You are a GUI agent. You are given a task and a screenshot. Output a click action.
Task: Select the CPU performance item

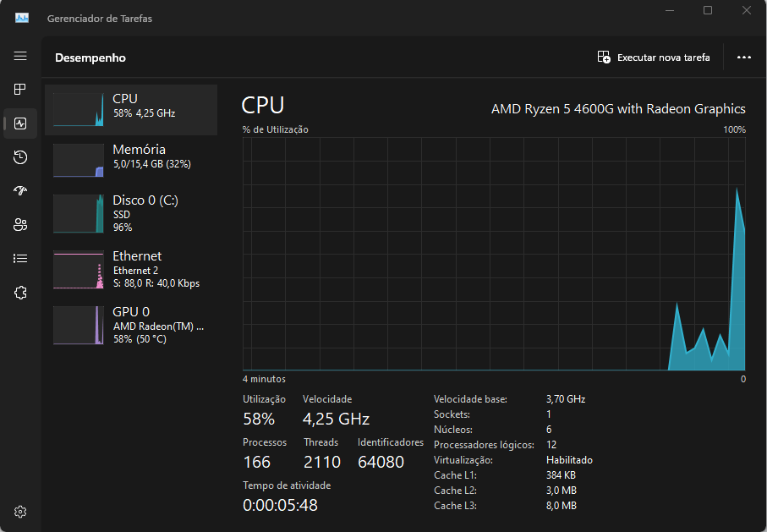(131, 110)
